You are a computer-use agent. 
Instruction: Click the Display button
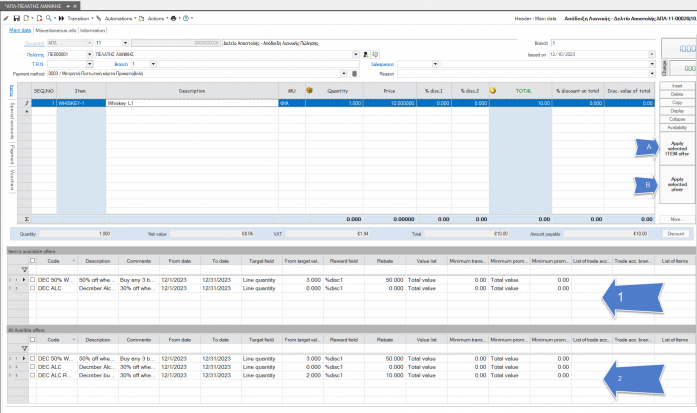677,111
